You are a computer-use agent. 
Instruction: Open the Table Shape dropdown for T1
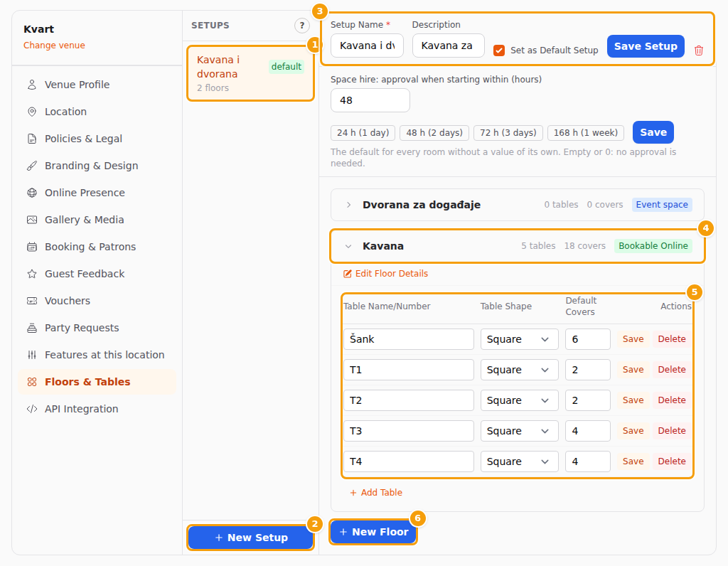[519, 370]
